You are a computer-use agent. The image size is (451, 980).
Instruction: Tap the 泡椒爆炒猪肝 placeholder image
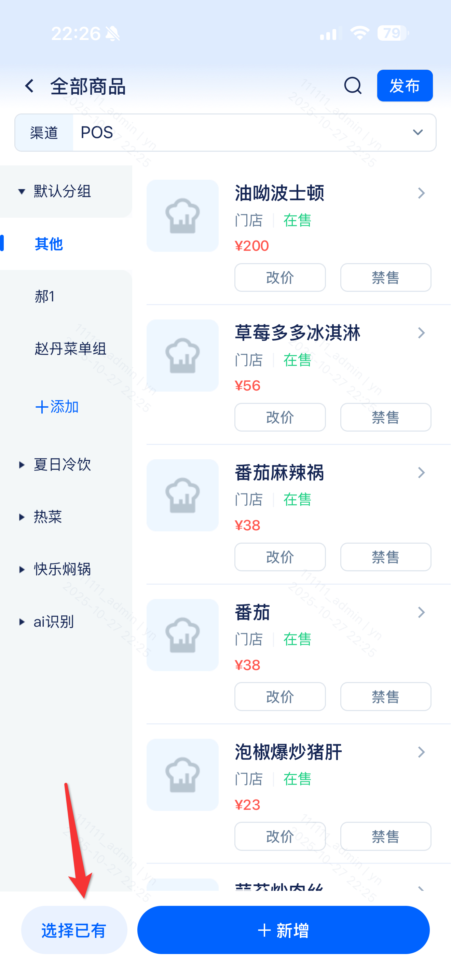(x=182, y=775)
